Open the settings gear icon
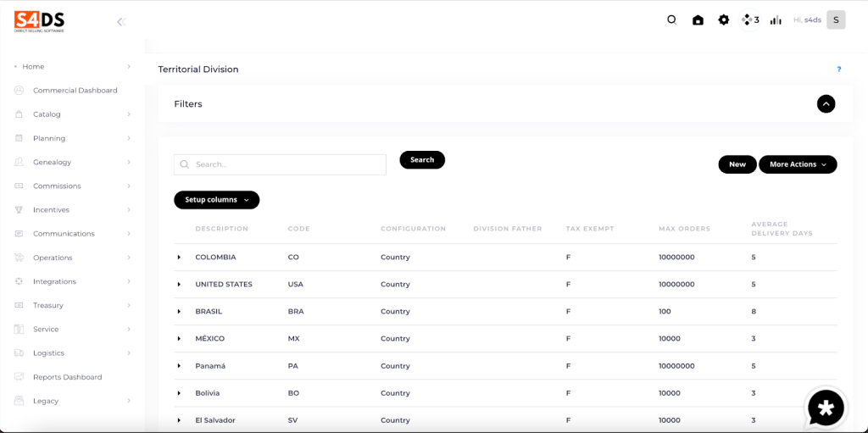This screenshot has width=868, height=433. (723, 20)
